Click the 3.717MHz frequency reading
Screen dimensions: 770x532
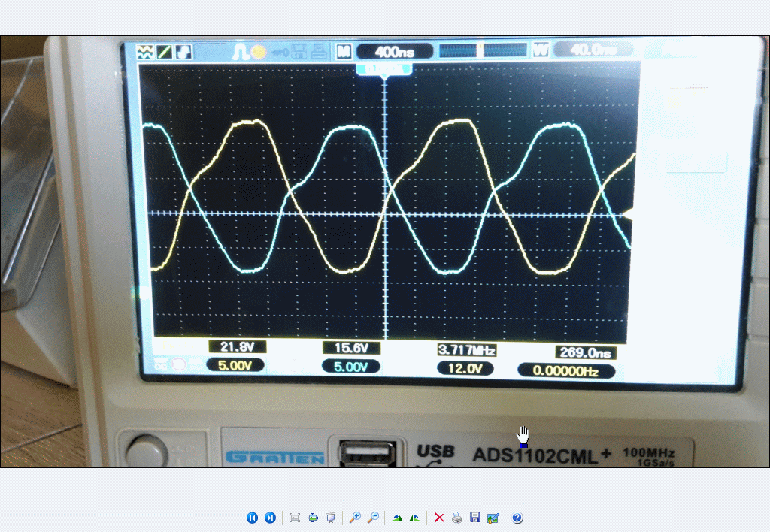466,350
